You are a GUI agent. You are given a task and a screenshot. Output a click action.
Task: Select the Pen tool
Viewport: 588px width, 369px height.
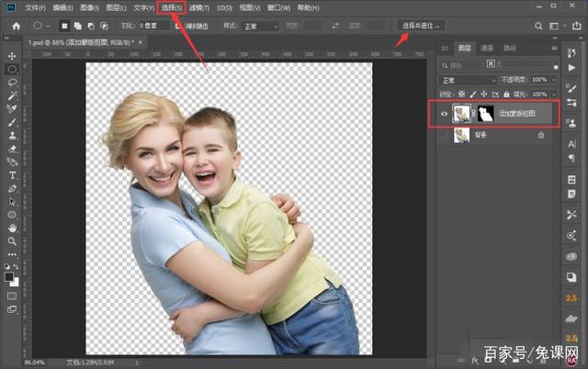(12, 188)
